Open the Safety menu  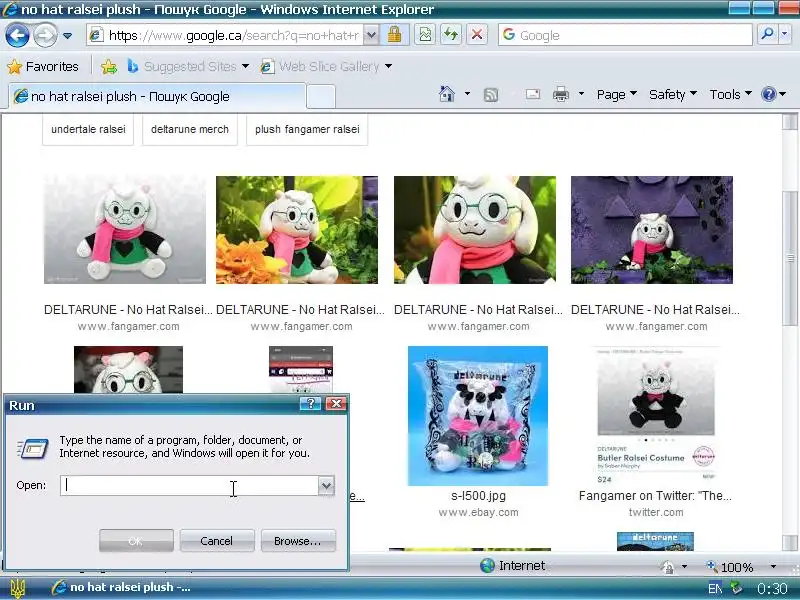(672, 94)
